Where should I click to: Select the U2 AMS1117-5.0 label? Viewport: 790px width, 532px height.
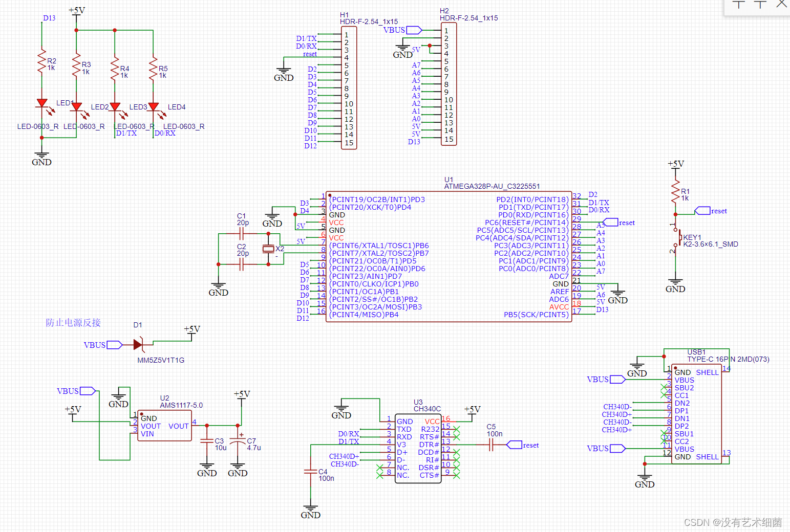coord(181,402)
